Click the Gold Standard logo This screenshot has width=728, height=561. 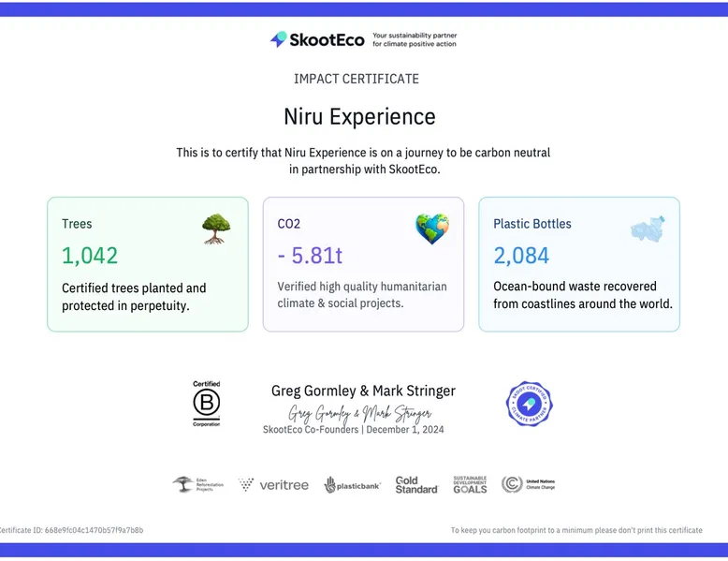pyautogui.click(x=416, y=484)
